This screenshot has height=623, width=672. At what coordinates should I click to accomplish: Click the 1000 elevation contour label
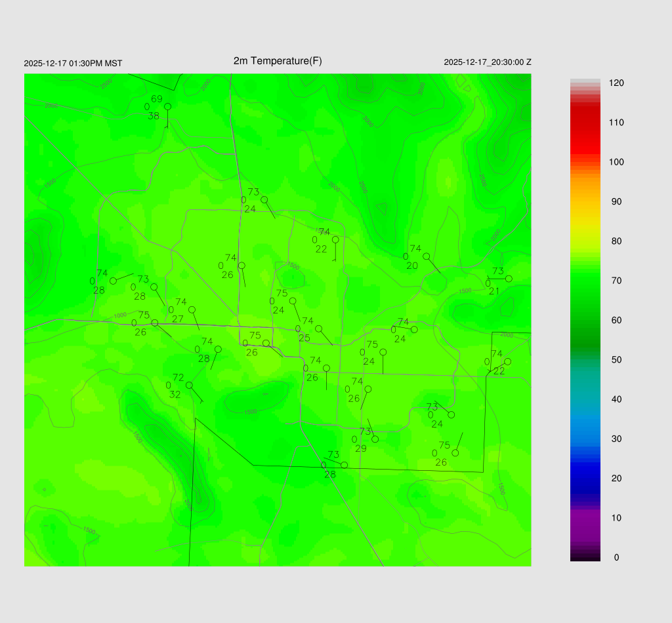[120, 315]
